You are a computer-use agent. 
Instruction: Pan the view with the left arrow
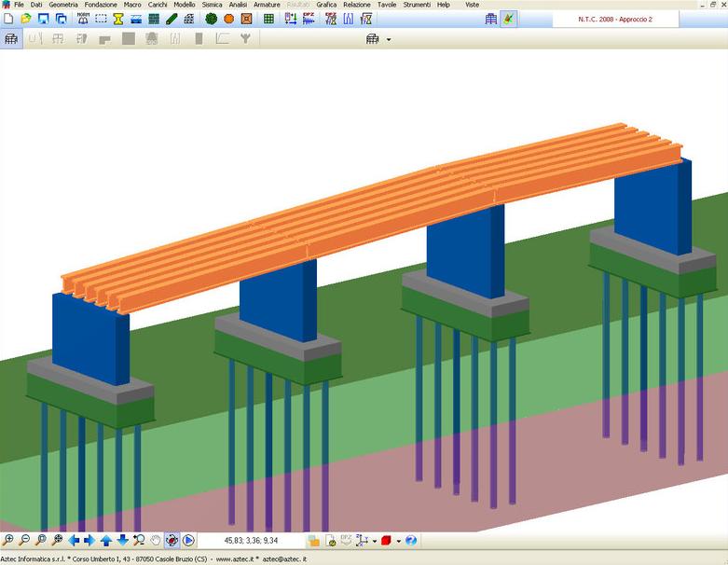75,540
